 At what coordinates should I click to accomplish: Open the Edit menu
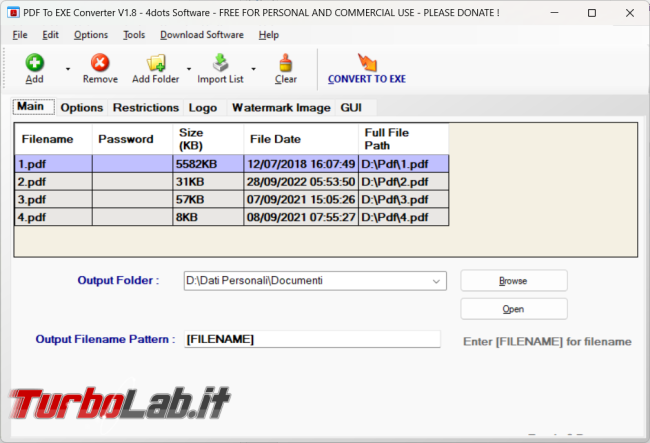51,35
